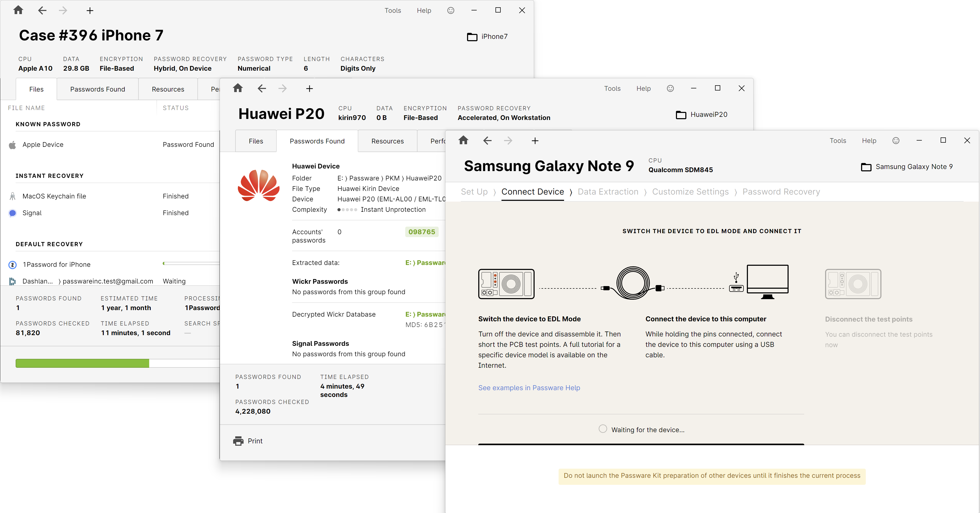980x513 pixels.
Task: Select the 1Password for iPhone icon
Action: coord(13,264)
